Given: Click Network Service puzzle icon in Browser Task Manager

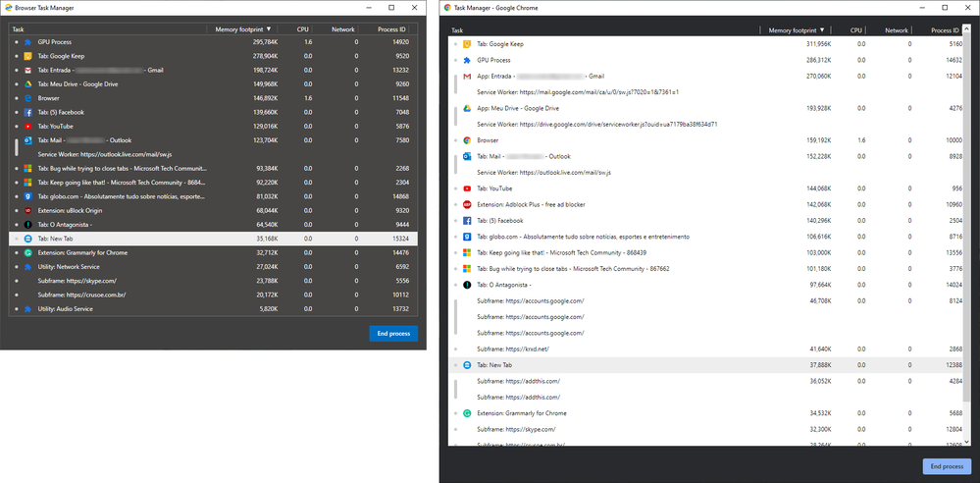Looking at the screenshot, I should pyautogui.click(x=27, y=267).
